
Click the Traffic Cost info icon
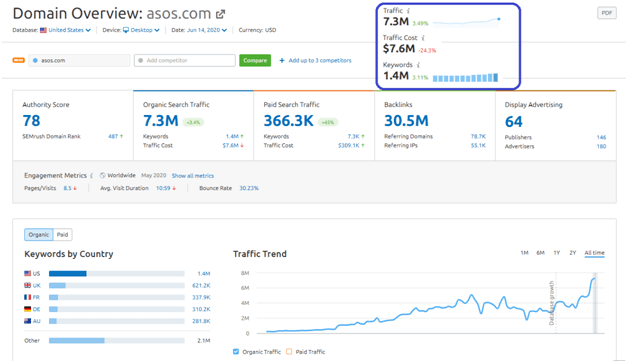pyautogui.click(x=423, y=38)
